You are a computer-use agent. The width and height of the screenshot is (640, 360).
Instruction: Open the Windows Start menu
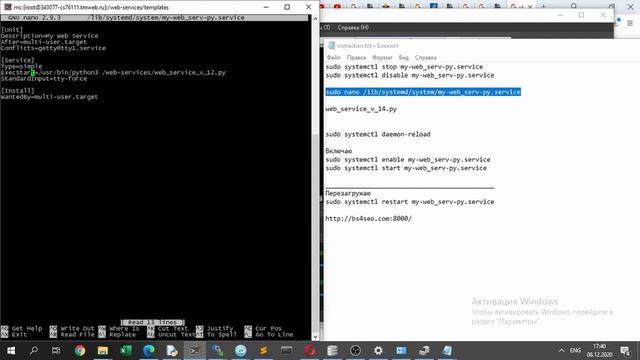click(11, 350)
